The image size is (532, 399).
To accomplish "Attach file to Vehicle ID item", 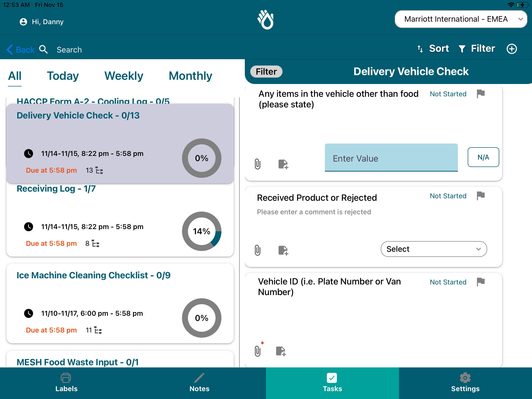I will pyautogui.click(x=258, y=351).
